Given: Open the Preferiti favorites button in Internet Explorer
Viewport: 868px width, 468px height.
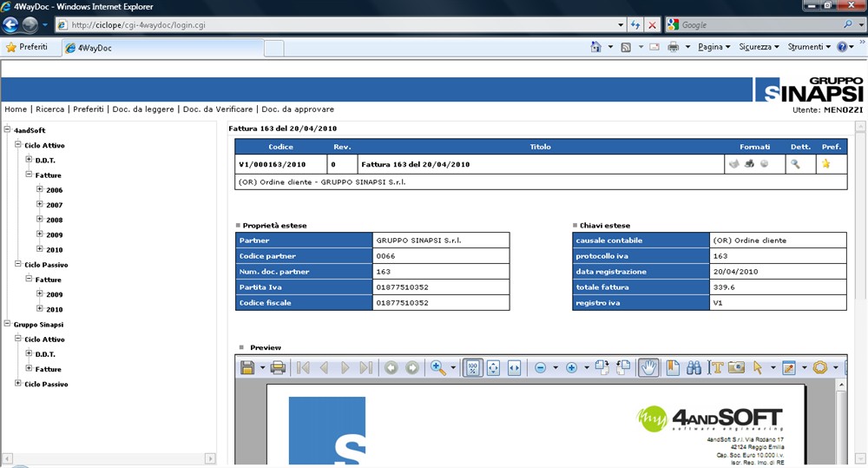Looking at the screenshot, I should tap(27, 47).
